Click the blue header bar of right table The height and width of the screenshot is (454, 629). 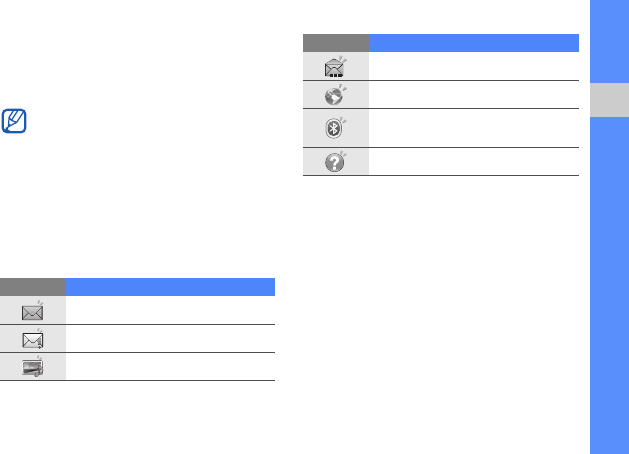point(474,43)
